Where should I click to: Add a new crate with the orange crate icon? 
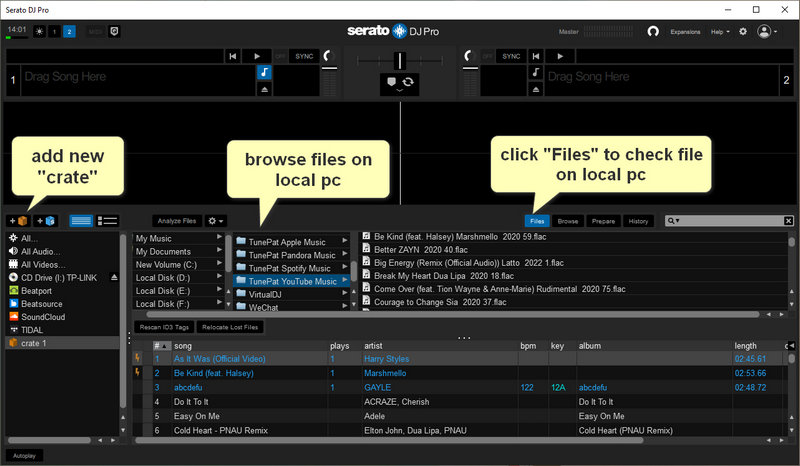(x=18, y=221)
